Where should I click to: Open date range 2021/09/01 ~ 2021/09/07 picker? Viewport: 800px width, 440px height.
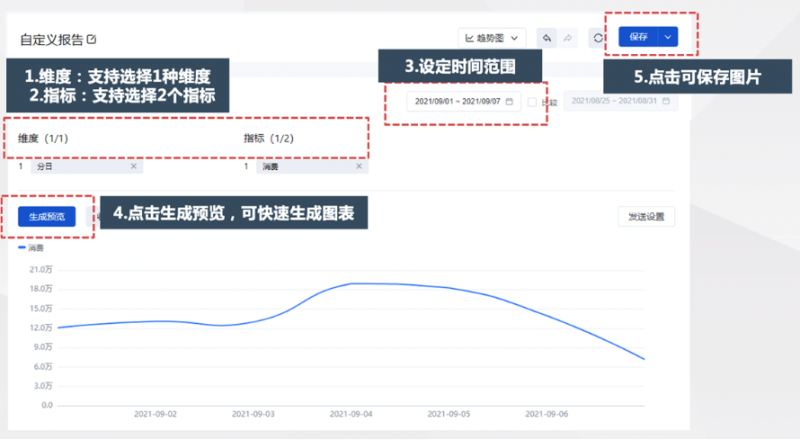tap(463, 101)
